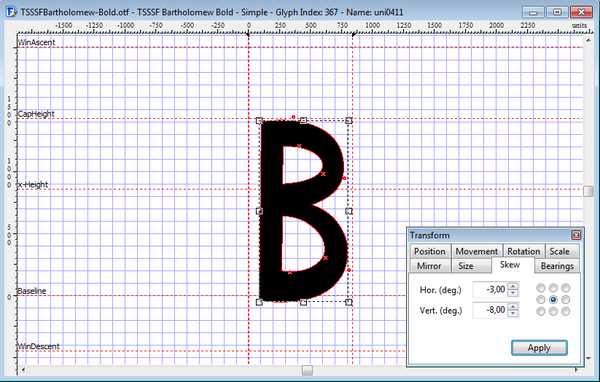Select the Size tab
The image size is (600, 382).
(x=466, y=266)
